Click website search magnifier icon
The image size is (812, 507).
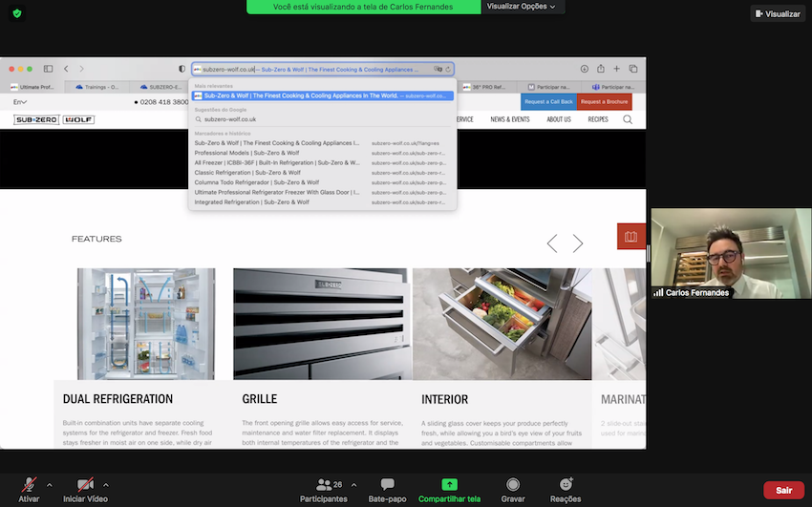(628, 119)
